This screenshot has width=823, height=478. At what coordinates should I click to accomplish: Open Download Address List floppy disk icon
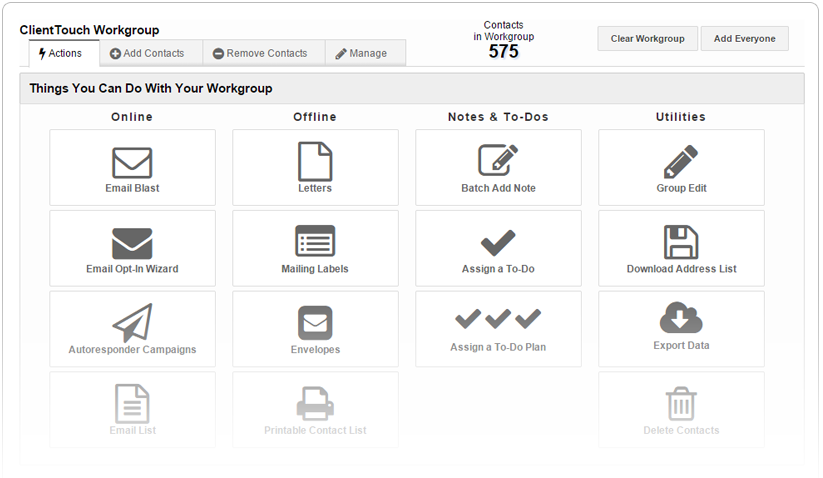(681, 242)
